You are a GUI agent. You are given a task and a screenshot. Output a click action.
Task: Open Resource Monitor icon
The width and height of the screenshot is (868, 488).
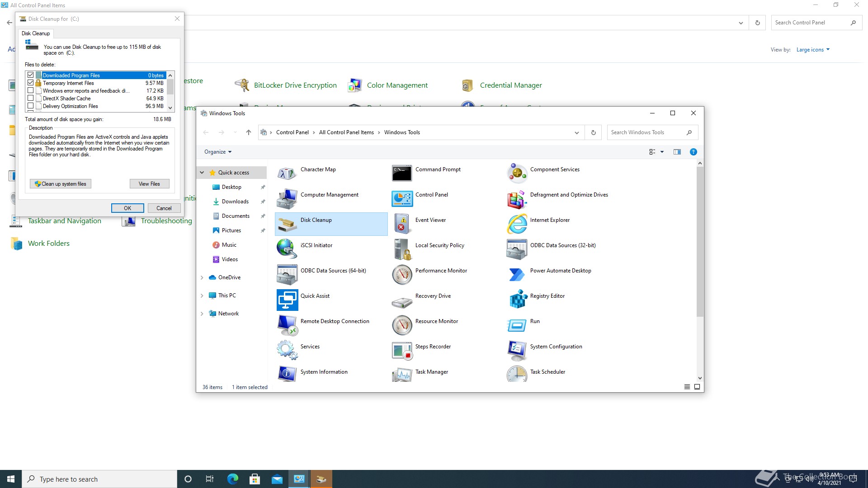coord(402,325)
